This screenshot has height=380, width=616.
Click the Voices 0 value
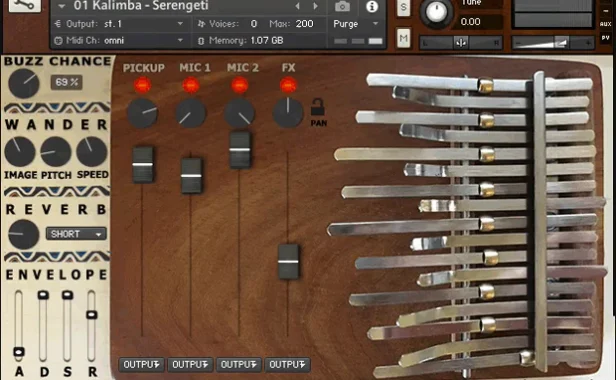pos(254,24)
